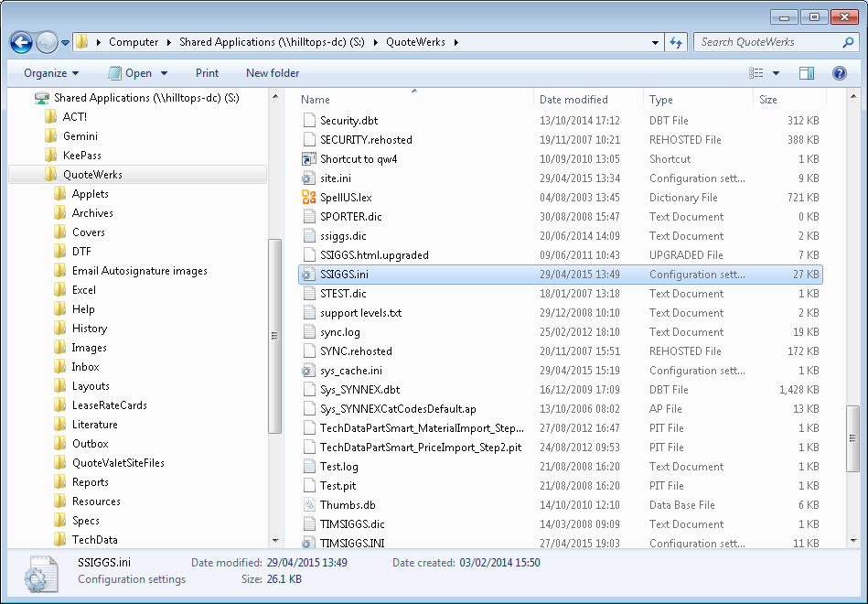
Task: Click the Thumbs.db file icon
Action: click(x=309, y=505)
